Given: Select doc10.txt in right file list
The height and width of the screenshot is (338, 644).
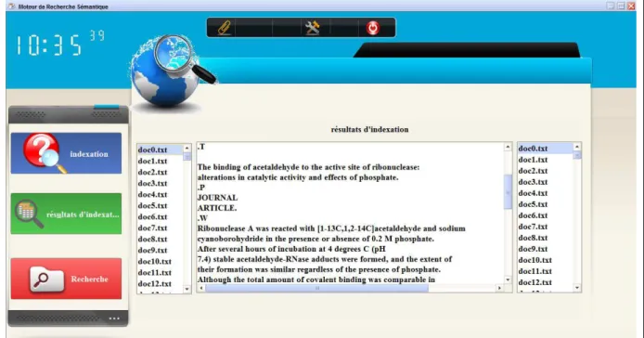Looking at the screenshot, I should (x=545, y=260).
